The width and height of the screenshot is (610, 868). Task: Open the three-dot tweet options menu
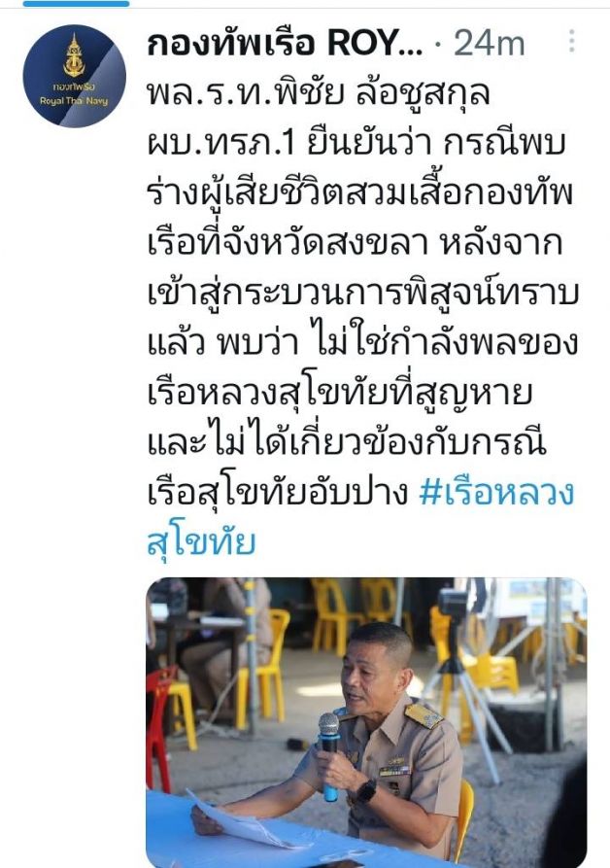click(572, 41)
